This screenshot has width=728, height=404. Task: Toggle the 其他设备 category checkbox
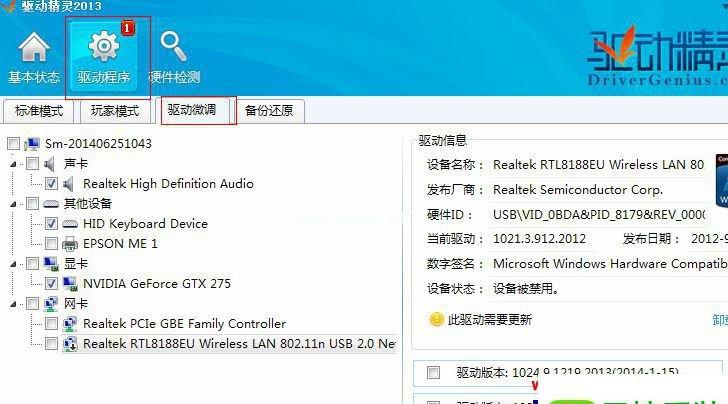32,204
